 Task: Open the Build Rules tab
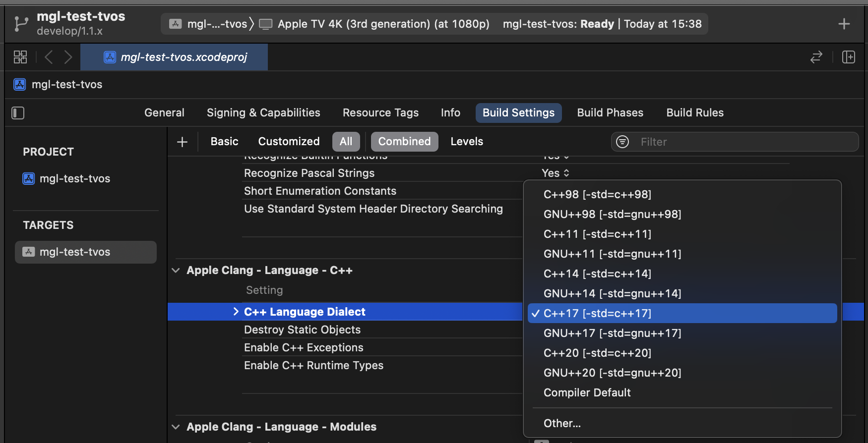[x=695, y=113]
